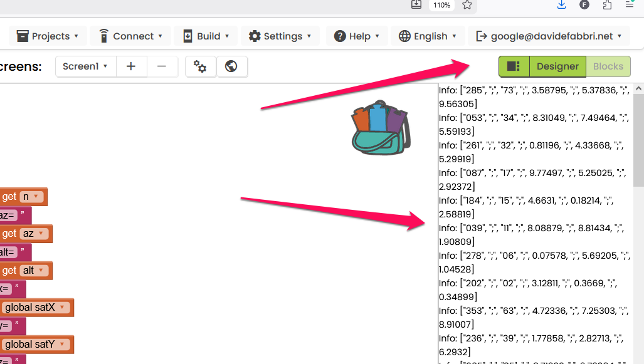The width and height of the screenshot is (644, 364).
Task: Click the browser 110% zoom indicator
Action: (x=441, y=6)
